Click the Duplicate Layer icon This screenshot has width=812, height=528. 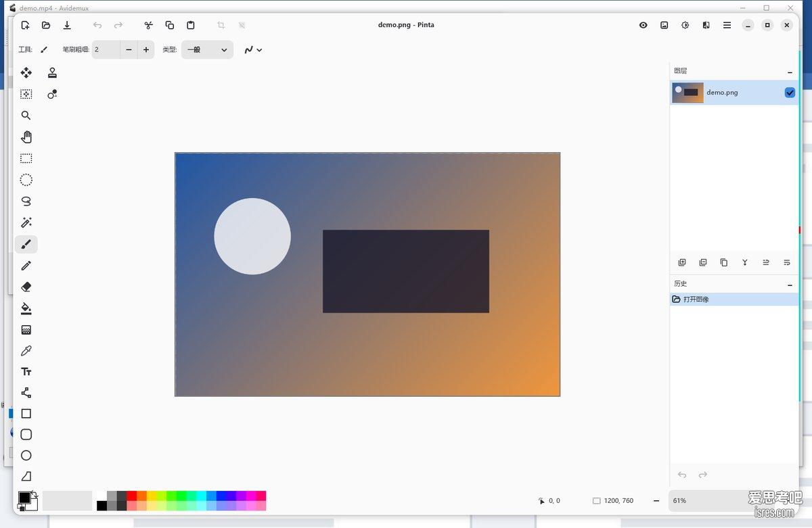724,262
